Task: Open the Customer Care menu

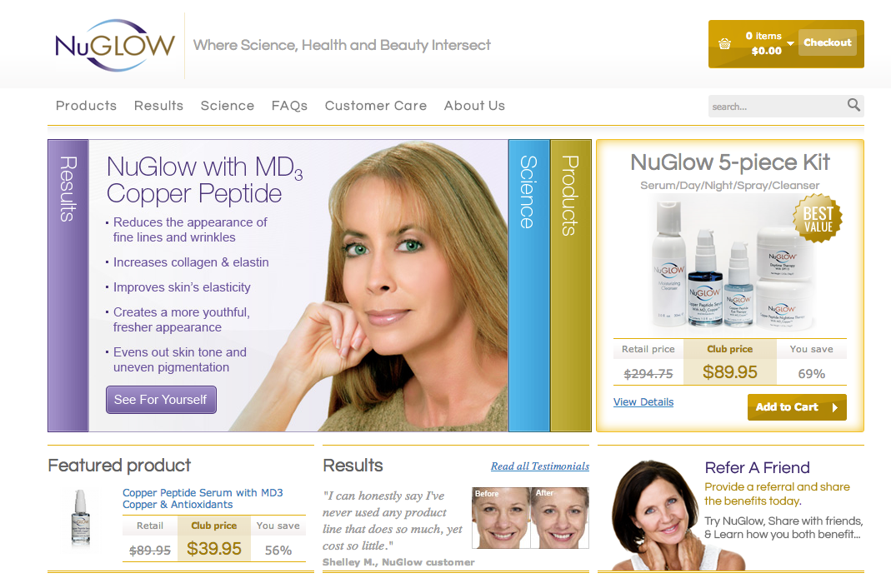Action: (x=376, y=106)
